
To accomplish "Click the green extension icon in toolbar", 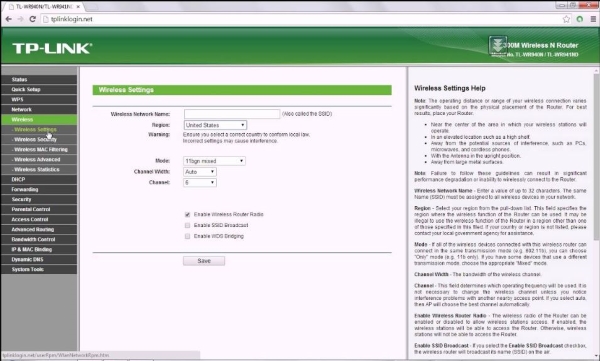I will pos(580,19).
